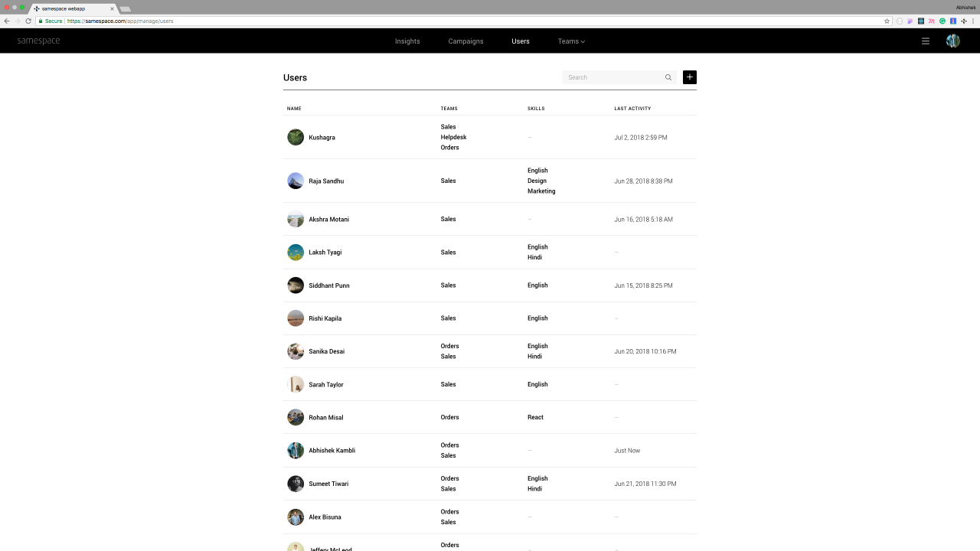980x551 pixels.
Task: Open the Campaigns nav item
Action: pos(465,41)
